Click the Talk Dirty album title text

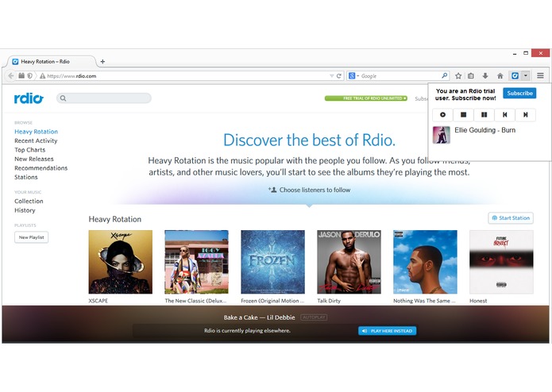[x=329, y=301]
